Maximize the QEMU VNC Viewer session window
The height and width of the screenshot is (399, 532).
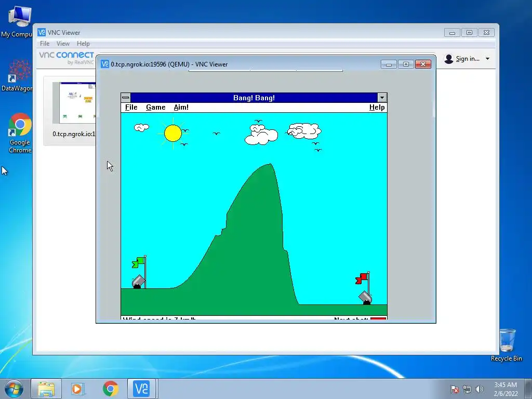[x=406, y=64]
